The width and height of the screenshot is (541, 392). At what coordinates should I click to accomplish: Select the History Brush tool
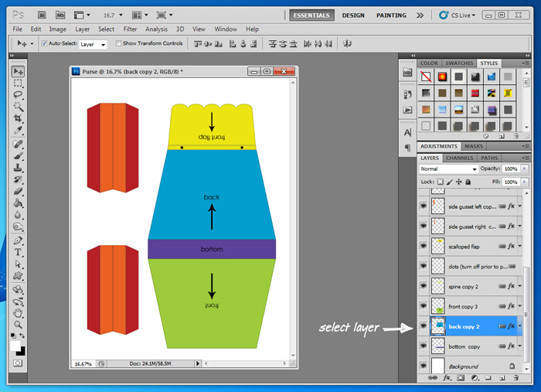[x=18, y=179]
